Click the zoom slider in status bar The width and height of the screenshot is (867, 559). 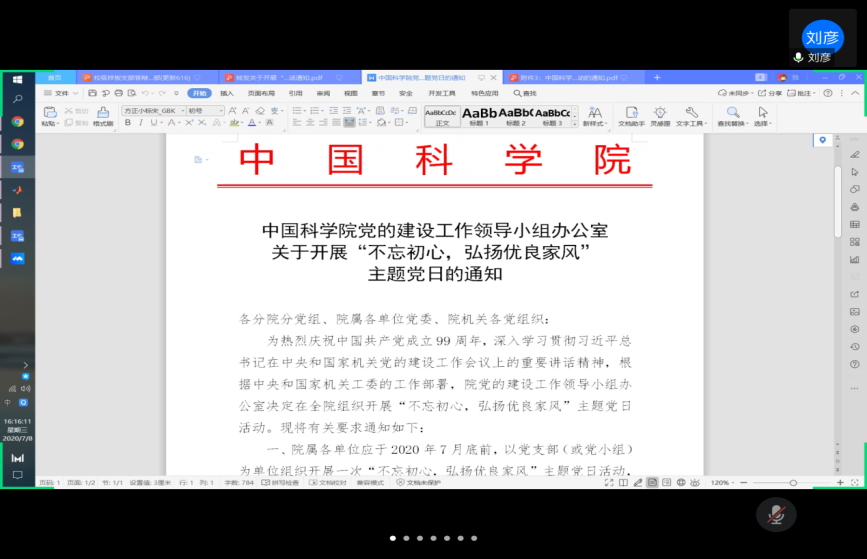(790, 482)
